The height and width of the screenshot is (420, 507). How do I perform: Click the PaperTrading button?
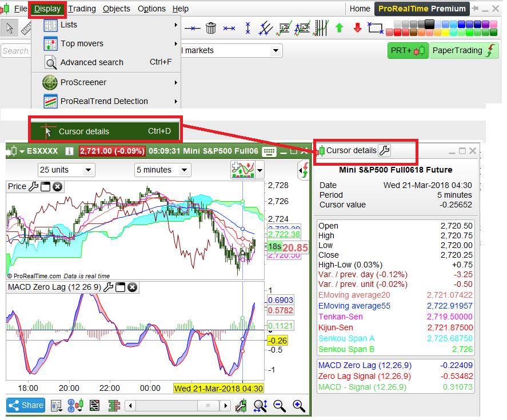tap(464, 51)
